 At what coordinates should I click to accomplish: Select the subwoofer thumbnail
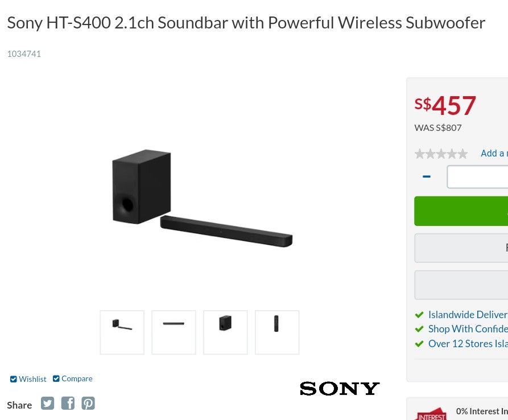coord(225,332)
